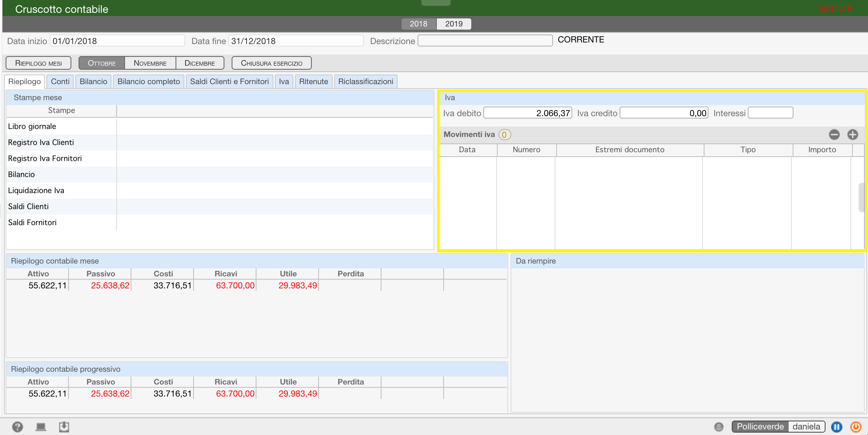
Task: Open the Riclassificazioni tab
Action: point(365,82)
